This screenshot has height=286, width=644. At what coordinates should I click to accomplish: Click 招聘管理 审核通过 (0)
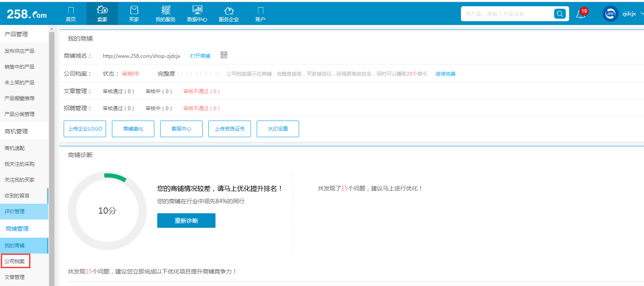tap(119, 108)
